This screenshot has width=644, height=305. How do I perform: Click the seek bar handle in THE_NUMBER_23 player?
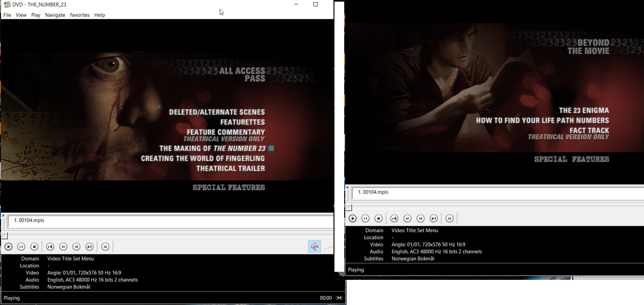pyautogui.click(x=5, y=236)
